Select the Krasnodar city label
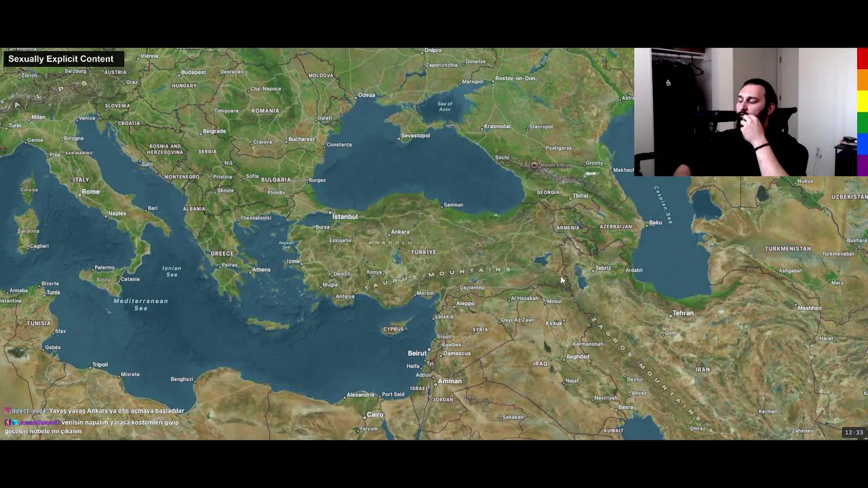868x488 pixels. click(x=497, y=127)
